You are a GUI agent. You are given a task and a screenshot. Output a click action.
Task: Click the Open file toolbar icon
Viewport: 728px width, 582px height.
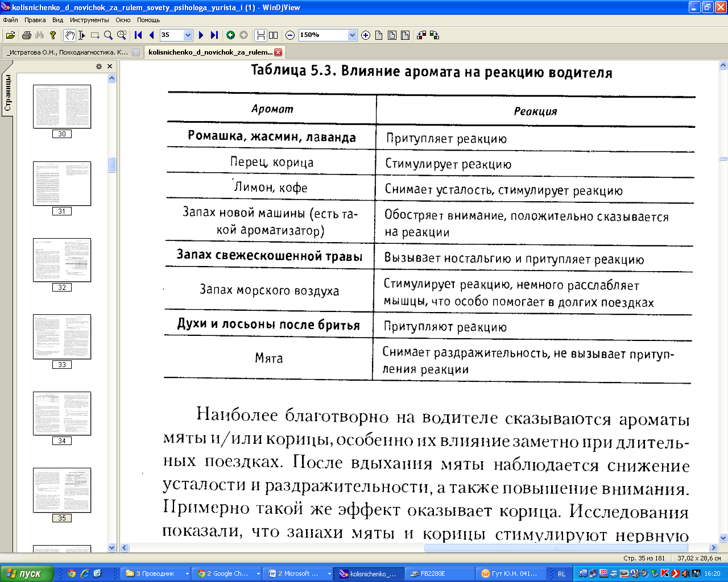coord(10,35)
